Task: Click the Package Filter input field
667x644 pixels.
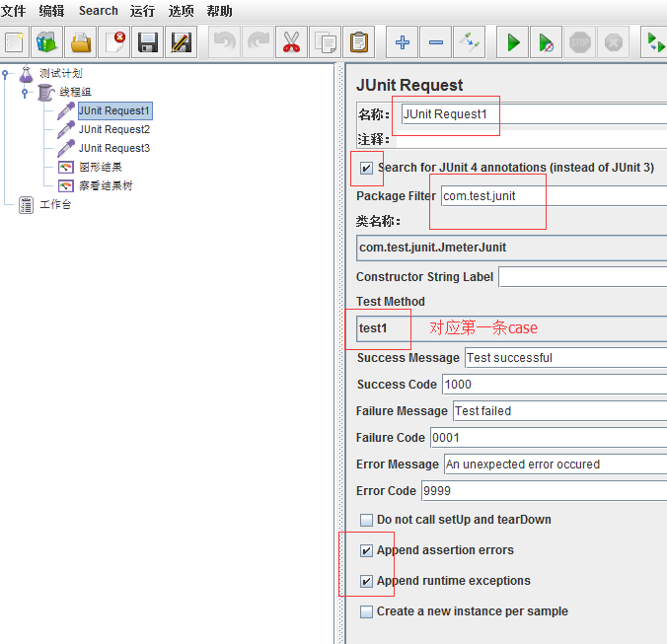Action: [554, 196]
